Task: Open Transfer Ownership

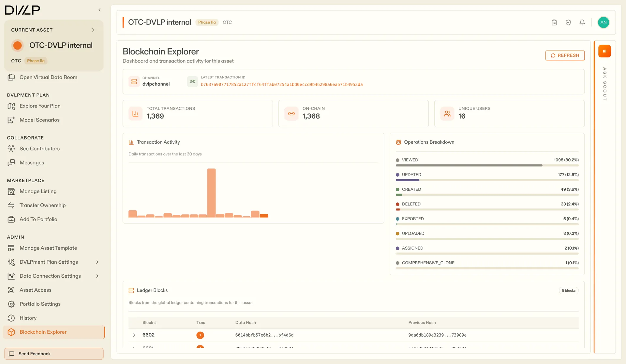Action: pyautogui.click(x=42, y=205)
